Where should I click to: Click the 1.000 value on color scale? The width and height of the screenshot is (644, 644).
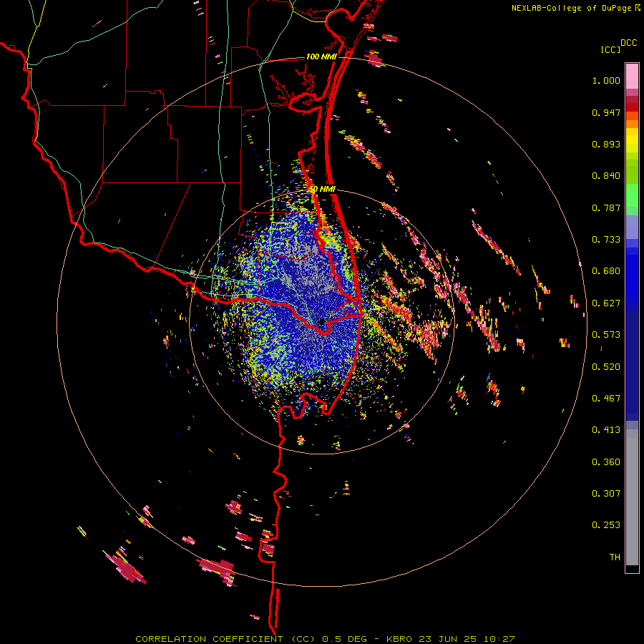tap(606, 80)
